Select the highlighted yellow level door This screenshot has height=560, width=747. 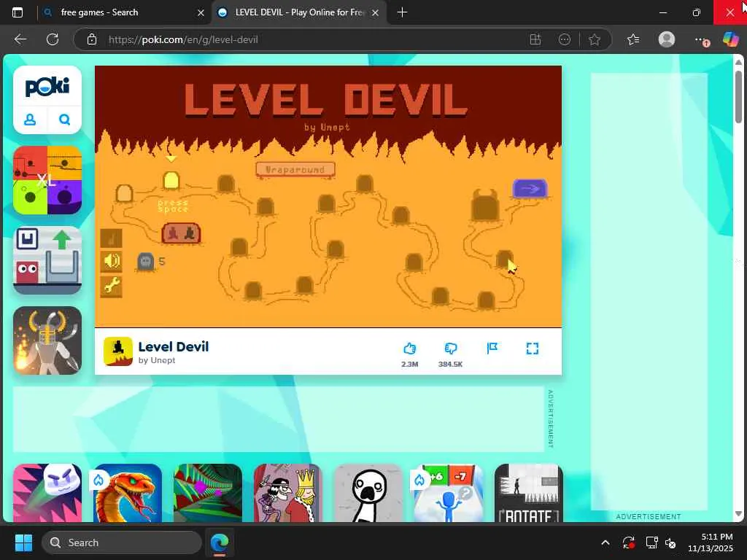(171, 181)
